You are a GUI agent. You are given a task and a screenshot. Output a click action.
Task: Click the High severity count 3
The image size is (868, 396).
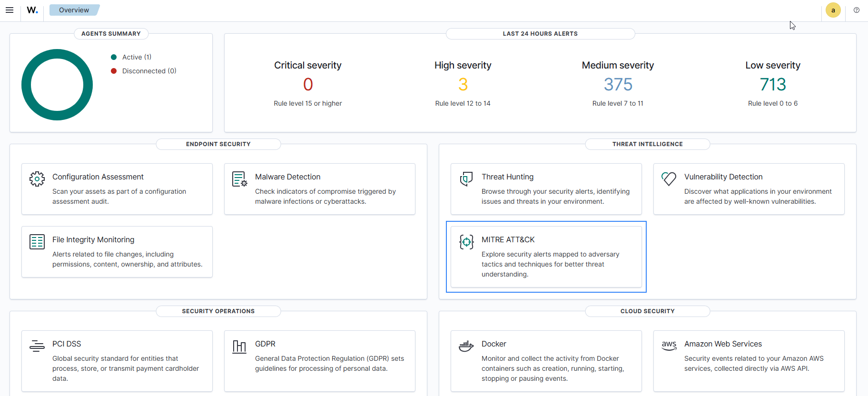point(463,85)
